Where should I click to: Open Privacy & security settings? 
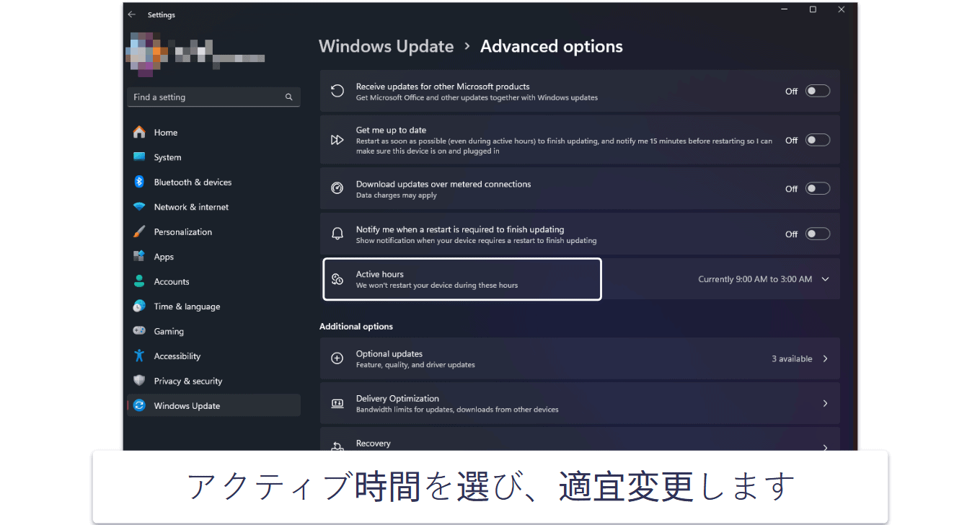point(213,381)
